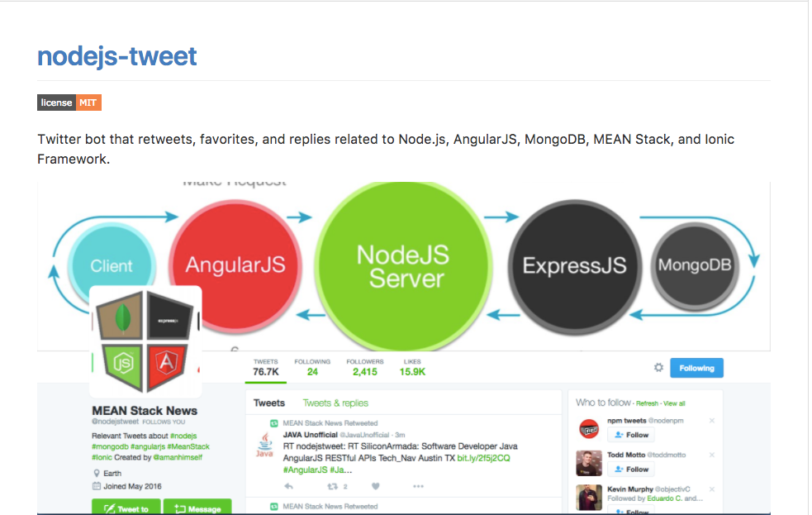Follow Todd Motto account
The image size is (812, 515).
[631, 470]
